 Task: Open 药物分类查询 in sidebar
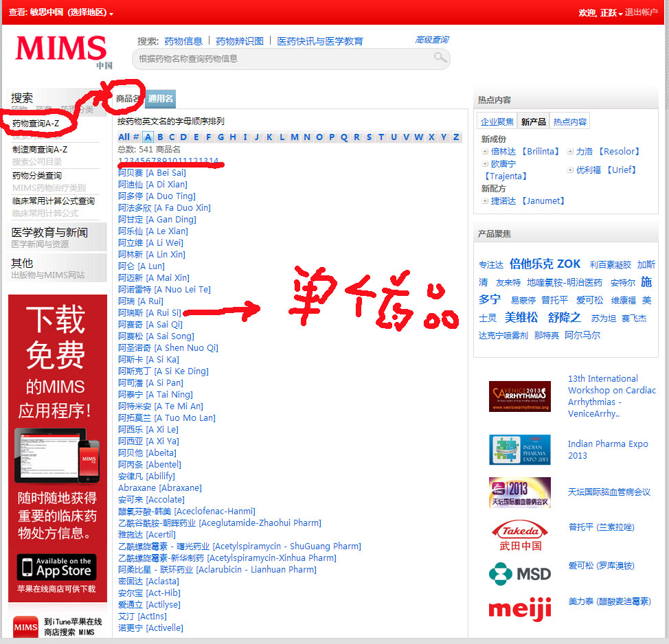click(x=37, y=176)
